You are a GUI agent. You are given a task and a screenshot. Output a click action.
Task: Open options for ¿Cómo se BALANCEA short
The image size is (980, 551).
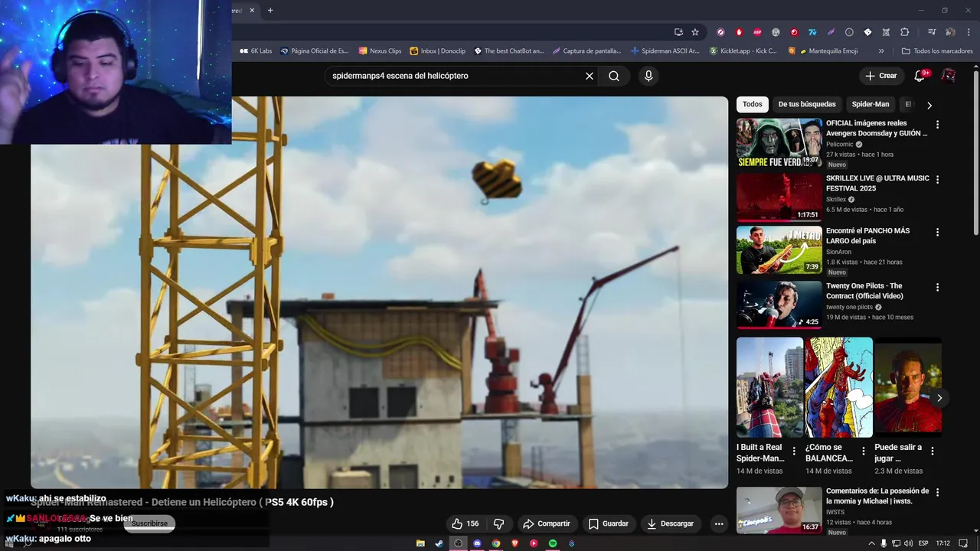point(864,451)
